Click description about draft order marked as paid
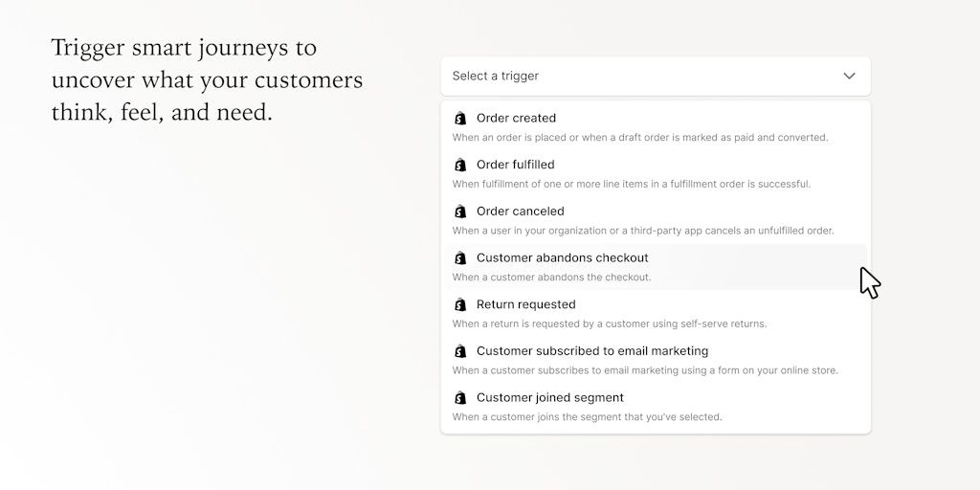This screenshot has height=490, width=980. point(639,138)
